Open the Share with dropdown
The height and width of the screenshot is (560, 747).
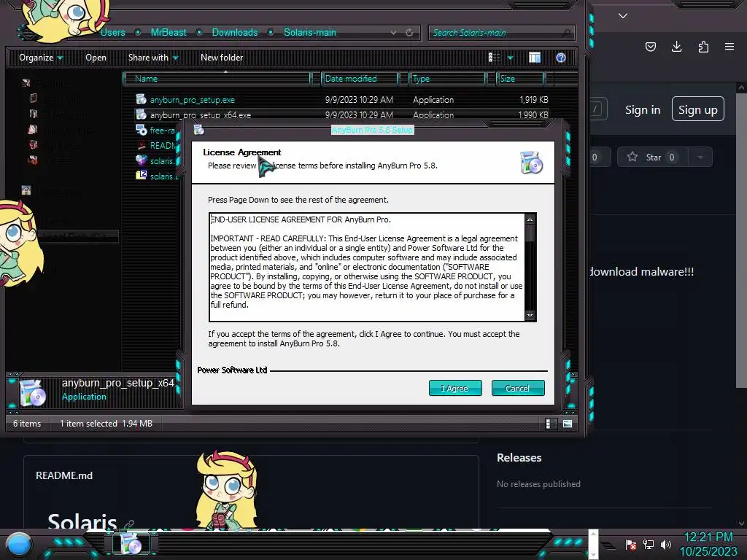point(153,58)
